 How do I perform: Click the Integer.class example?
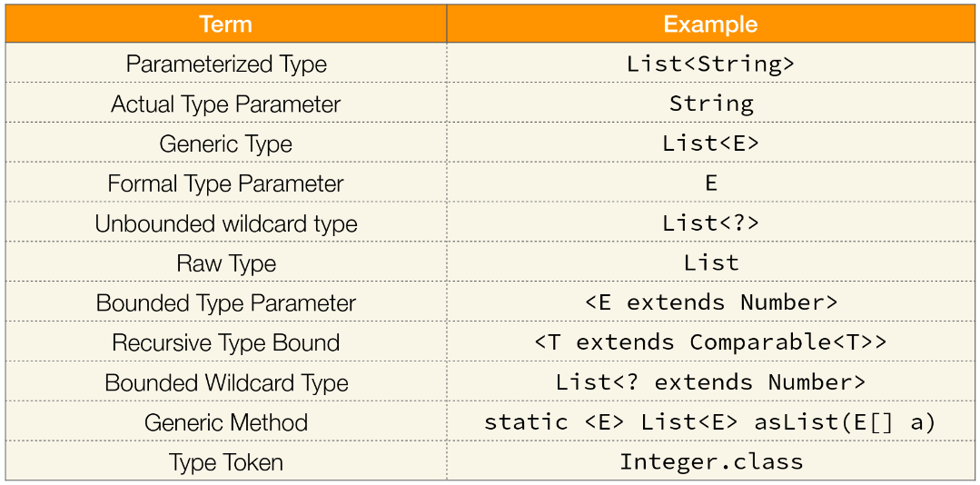click(x=711, y=462)
